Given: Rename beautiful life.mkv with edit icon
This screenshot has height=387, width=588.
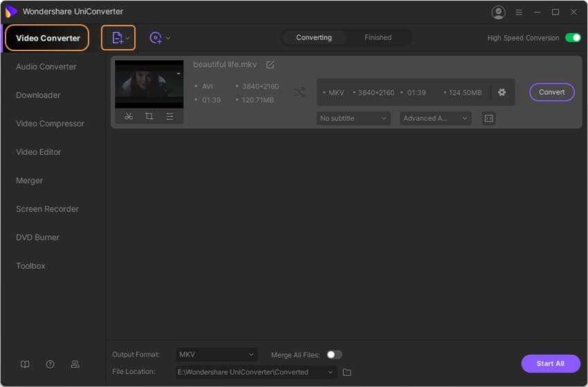Looking at the screenshot, I should [270, 65].
